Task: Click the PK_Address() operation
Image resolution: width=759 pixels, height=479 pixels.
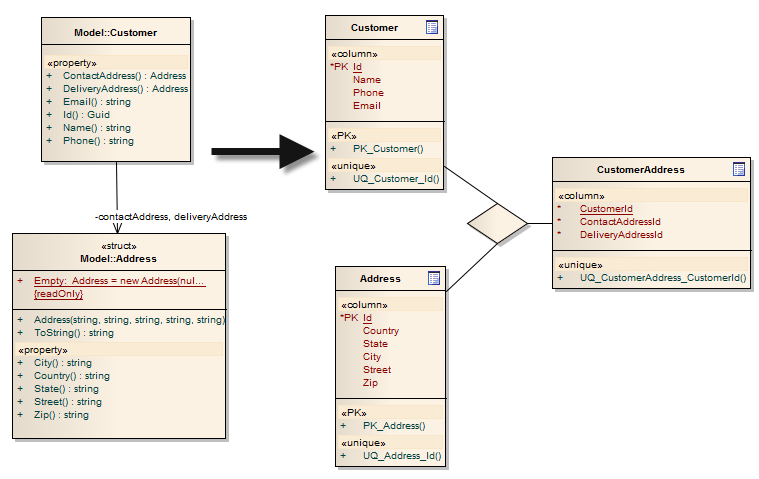Action: 393,425
